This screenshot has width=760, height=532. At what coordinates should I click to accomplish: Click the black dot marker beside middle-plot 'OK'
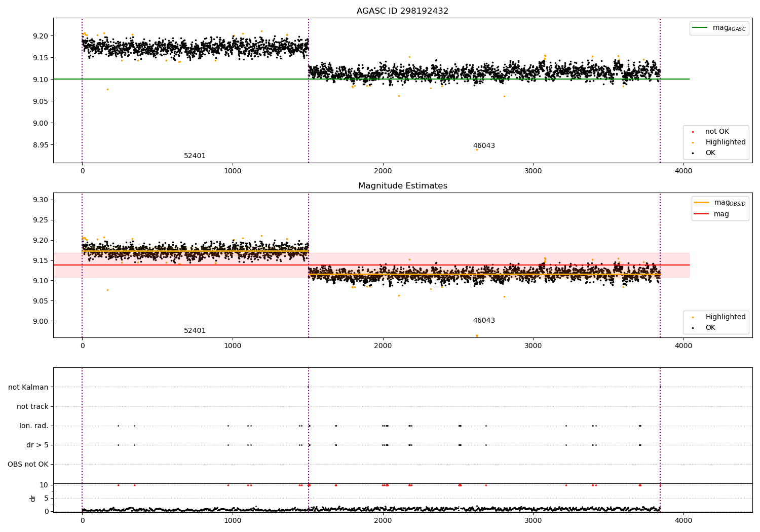(693, 328)
